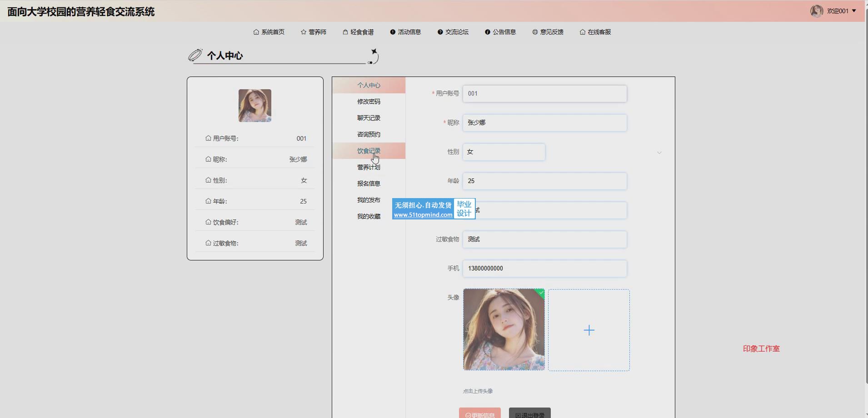Click the home icon beside 系统首页

click(256, 32)
